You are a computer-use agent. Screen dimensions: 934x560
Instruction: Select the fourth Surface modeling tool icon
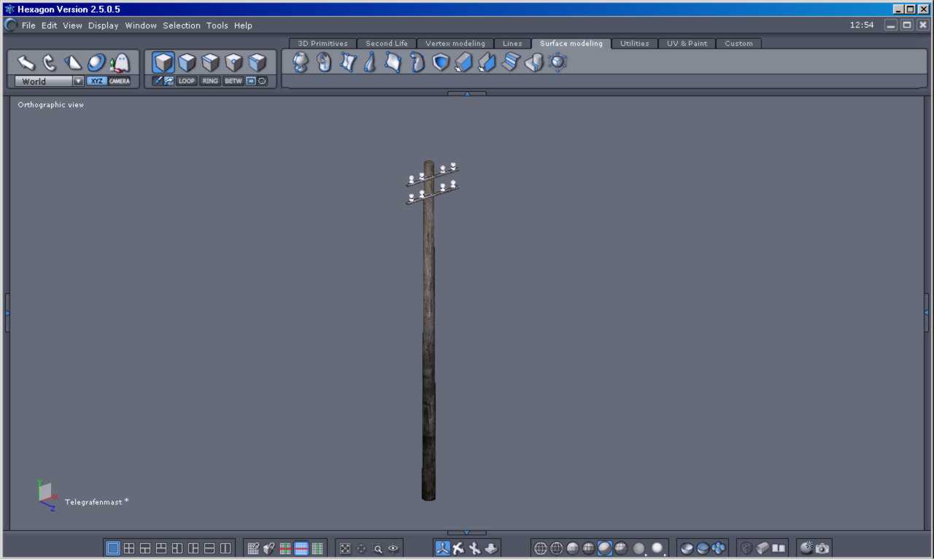click(x=371, y=63)
